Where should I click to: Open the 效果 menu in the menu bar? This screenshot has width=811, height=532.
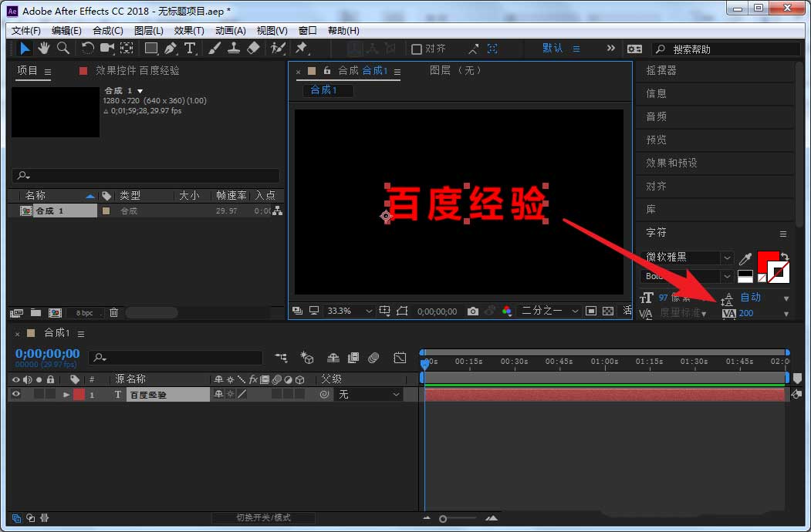coord(188,30)
